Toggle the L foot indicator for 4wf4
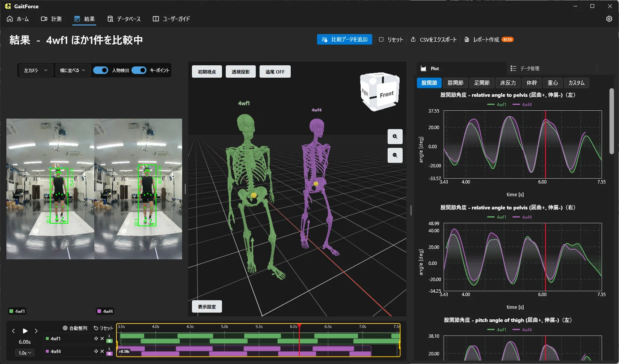 coord(109,349)
